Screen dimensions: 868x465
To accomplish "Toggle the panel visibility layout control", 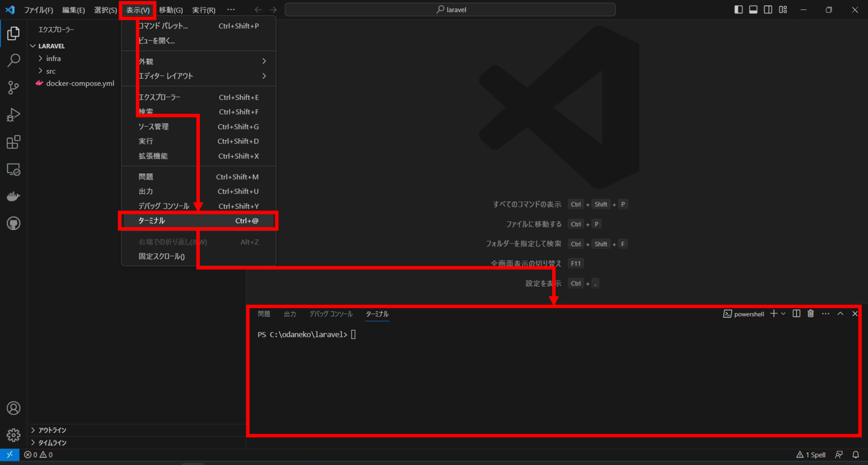I will 754,9.
